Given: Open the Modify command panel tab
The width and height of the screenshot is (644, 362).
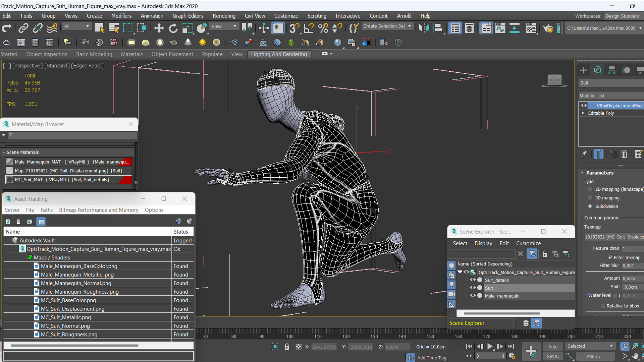Looking at the screenshot, I should [598, 70].
